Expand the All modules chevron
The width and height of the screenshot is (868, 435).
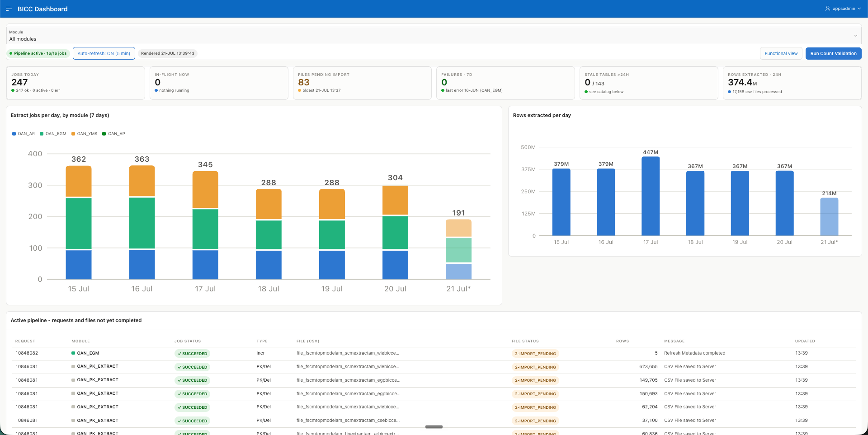coord(855,36)
